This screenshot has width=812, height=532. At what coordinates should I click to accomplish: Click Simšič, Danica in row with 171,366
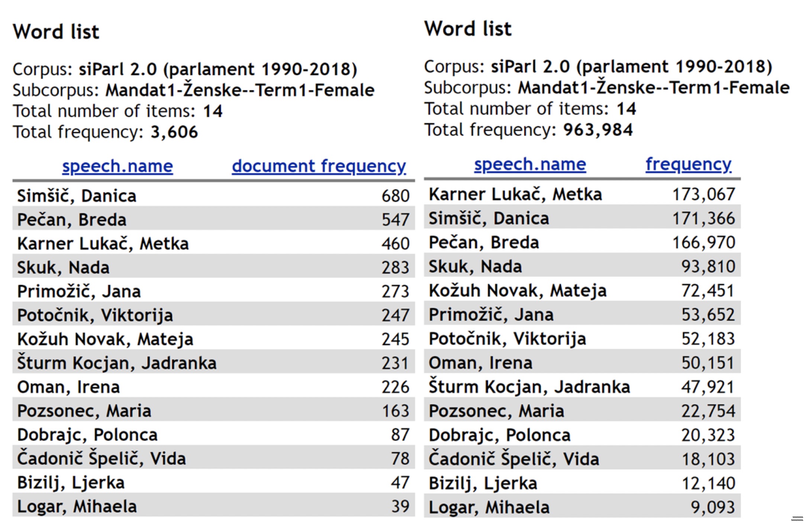tap(489, 218)
